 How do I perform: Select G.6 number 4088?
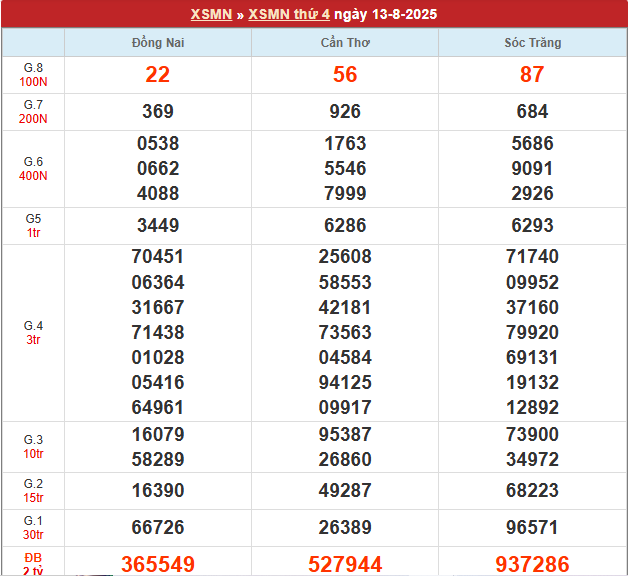point(158,193)
